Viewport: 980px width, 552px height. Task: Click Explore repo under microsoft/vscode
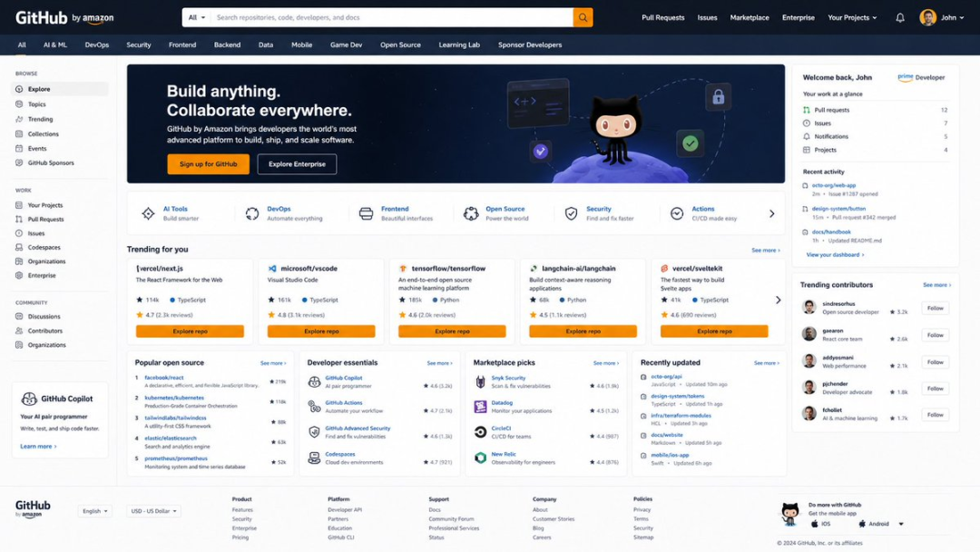pyautogui.click(x=321, y=331)
